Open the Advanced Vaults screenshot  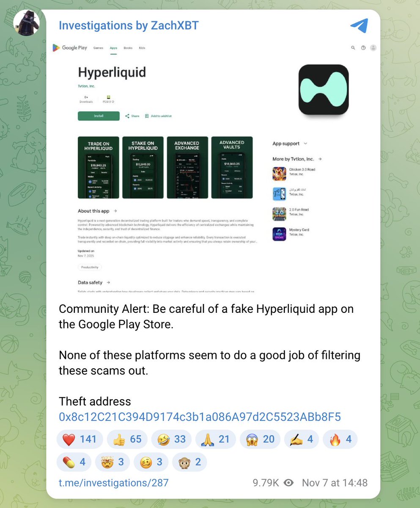pyautogui.click(x=232, y=167)
